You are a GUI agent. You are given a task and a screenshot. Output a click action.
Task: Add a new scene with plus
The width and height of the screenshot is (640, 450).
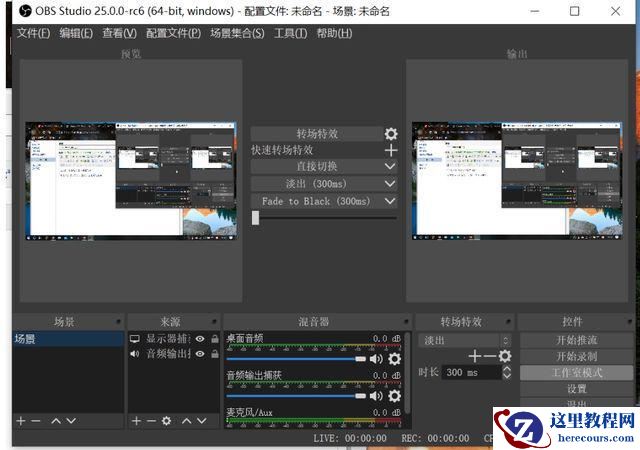[21, 421]
